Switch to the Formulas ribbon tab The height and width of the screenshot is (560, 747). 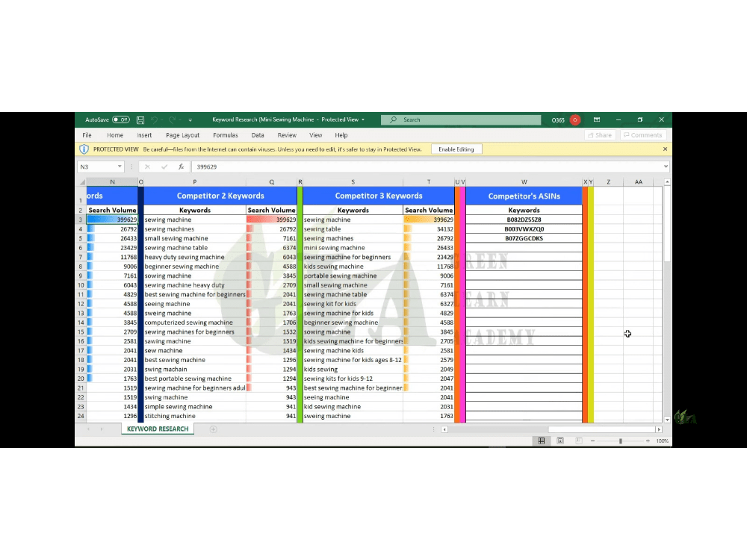(x=225, y=135)
